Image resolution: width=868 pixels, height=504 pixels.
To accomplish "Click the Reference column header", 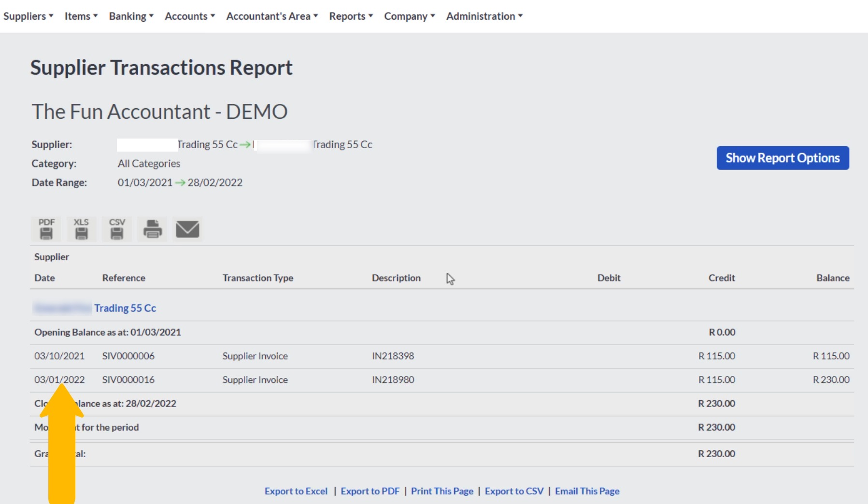I will (124, 278).
